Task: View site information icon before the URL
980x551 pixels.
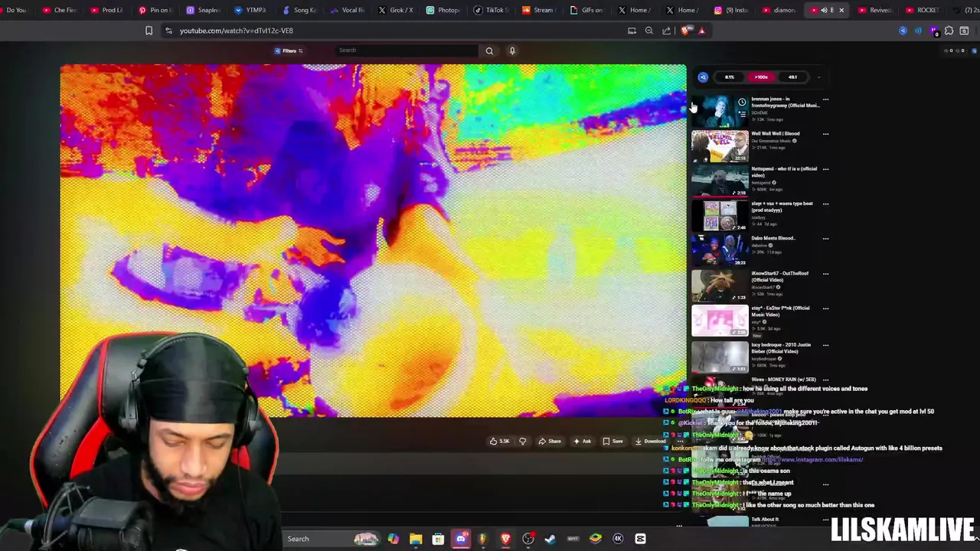Action: (x=168, y=31)
